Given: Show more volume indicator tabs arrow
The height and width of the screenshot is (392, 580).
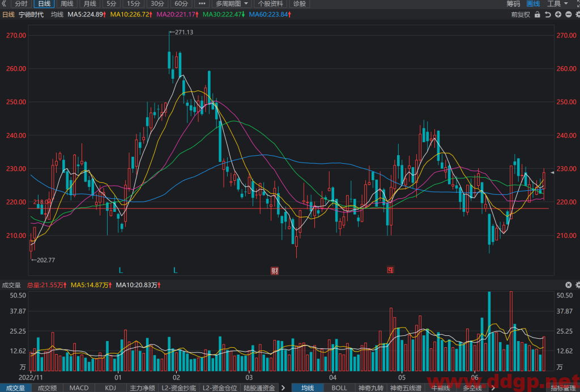Looking at the screenshot, I should [283, 388].
